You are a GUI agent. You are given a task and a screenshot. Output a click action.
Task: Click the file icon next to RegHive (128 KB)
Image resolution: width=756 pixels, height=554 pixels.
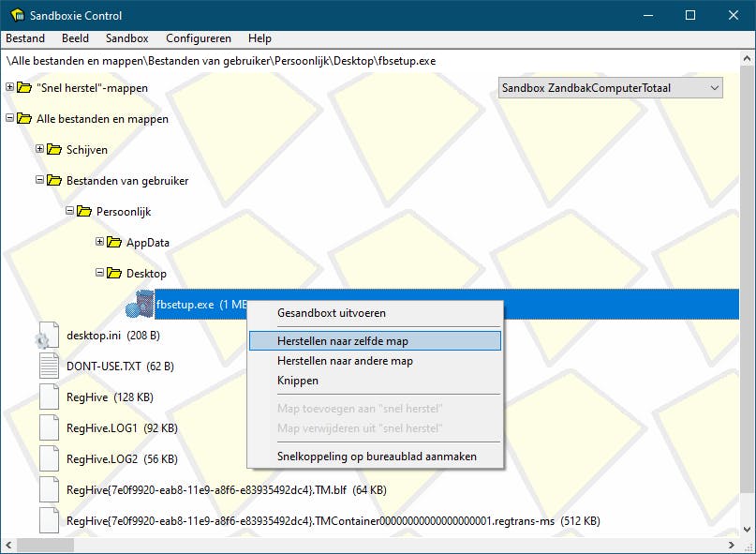click(49, 397)
